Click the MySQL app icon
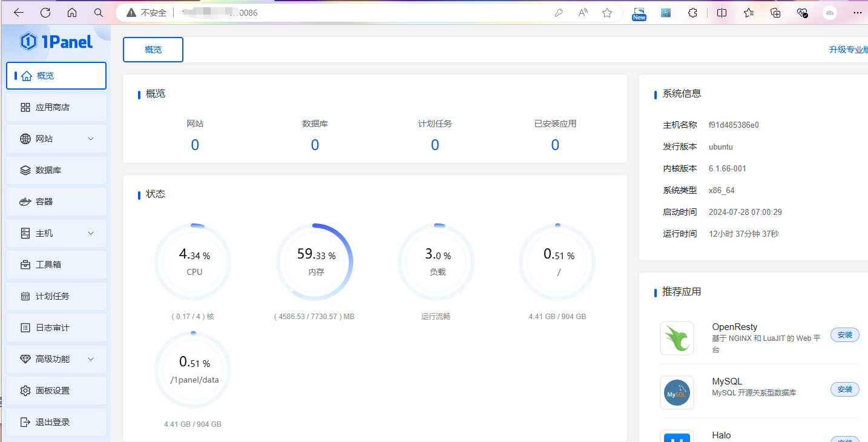Image resolution: width=868 pixels, height=442 pixels. [677, 392]
